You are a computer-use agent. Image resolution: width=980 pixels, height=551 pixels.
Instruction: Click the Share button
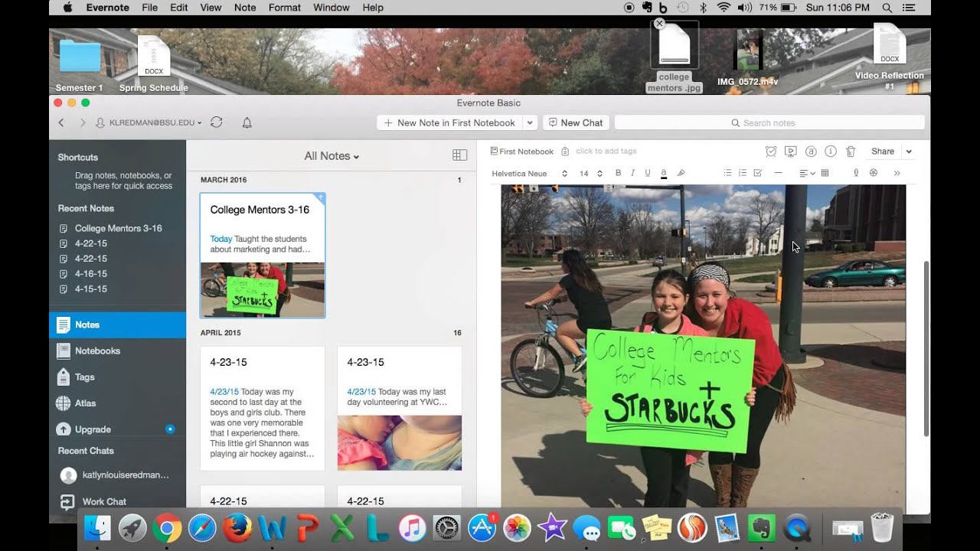[x=883, y=152]
